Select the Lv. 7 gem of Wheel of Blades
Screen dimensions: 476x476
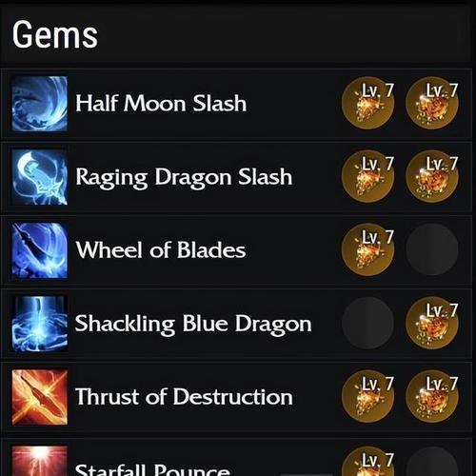point(368,249)
